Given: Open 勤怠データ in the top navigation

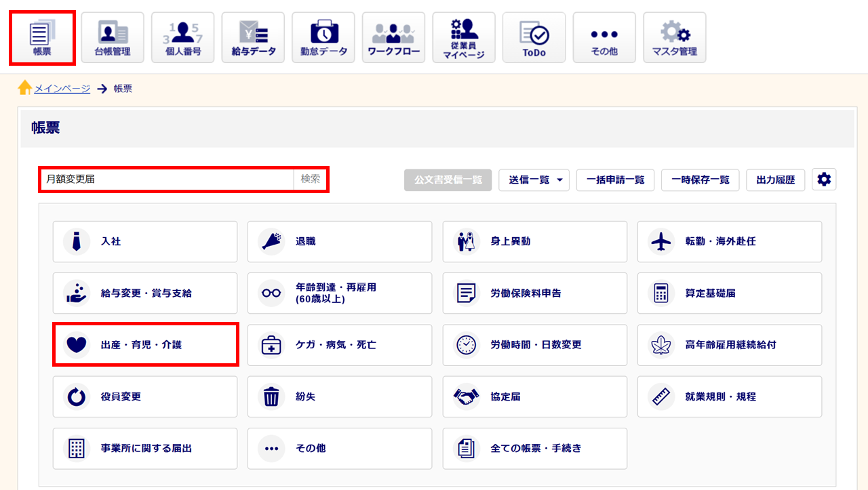Looking at the screenshot, I should point(323,38).
